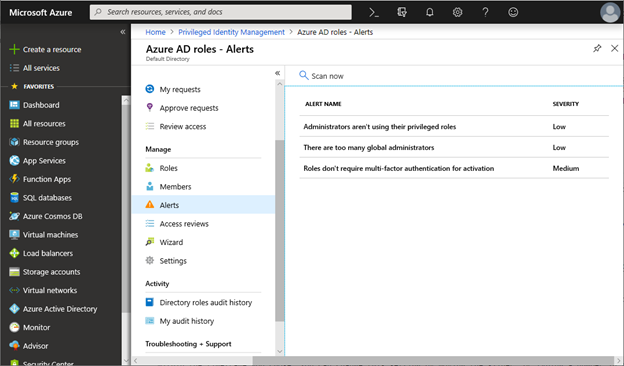The height and width of the screenshot is (366, 624).
Task: Close the Azure AD roles blade
Action: 614,48
